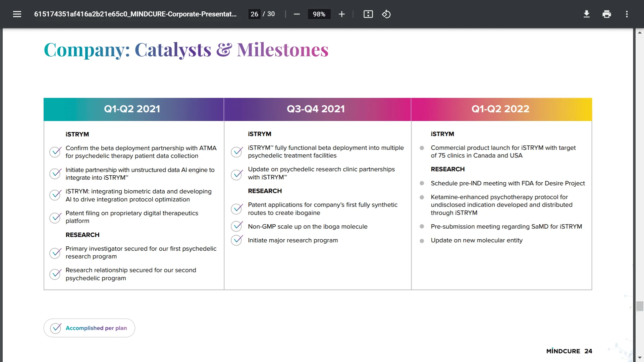Download the PDF file
The image size is (644, 362).
(x=586, y=14)
